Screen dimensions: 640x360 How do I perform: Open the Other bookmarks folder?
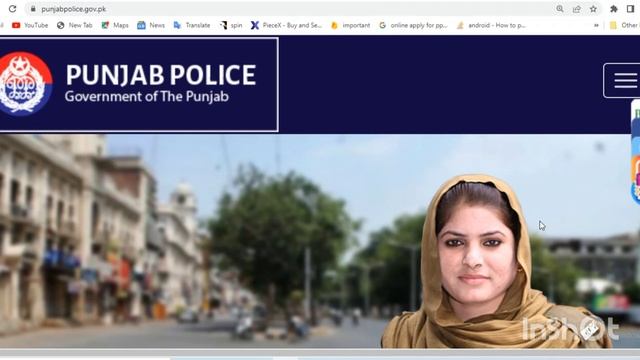624,25
